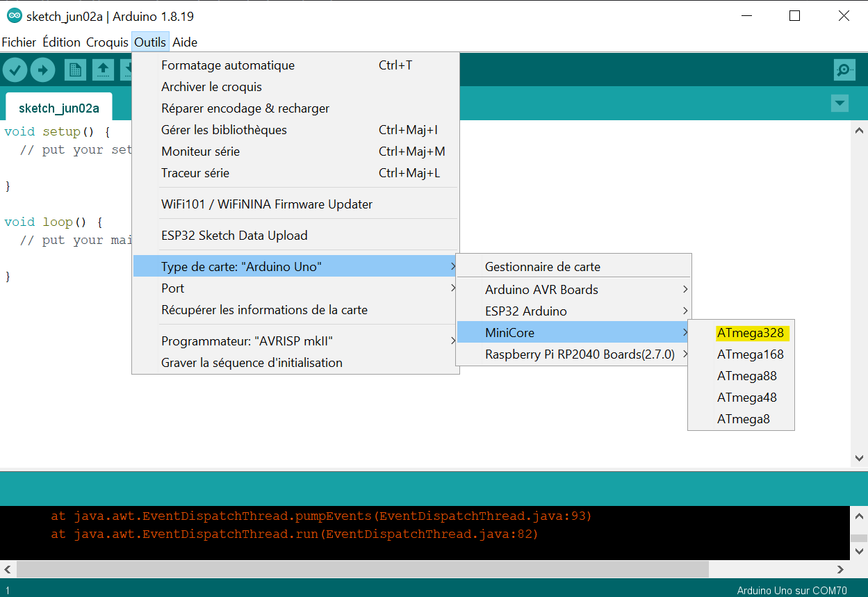Viewport: 868px width, 597px height.
Task: Select Réparer encodage & recharger
Action: pos(295,108)
